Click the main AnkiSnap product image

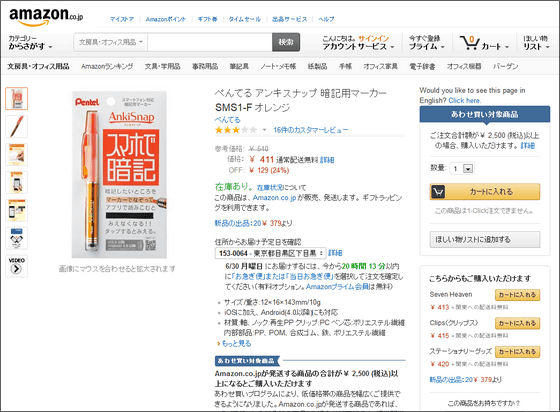[119, 175]
